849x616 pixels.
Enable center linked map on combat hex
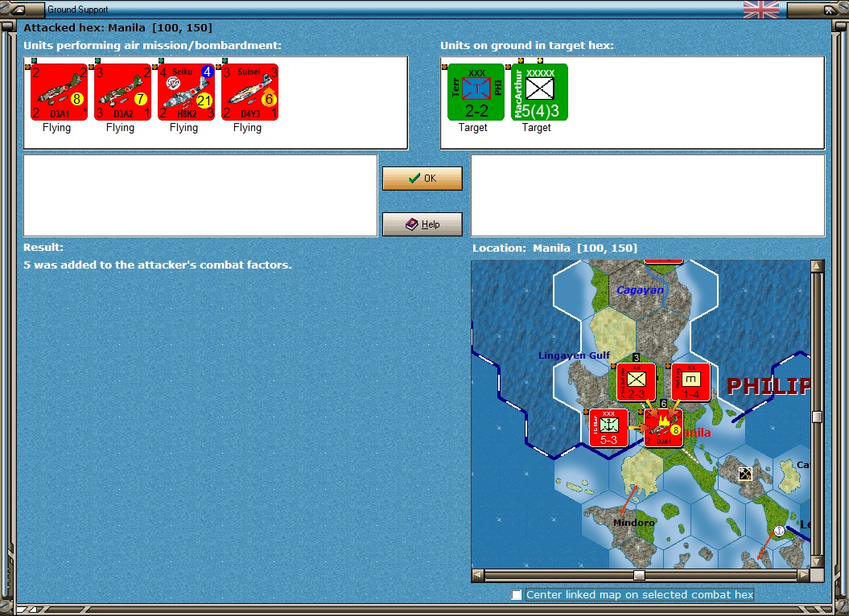(517, 595)
